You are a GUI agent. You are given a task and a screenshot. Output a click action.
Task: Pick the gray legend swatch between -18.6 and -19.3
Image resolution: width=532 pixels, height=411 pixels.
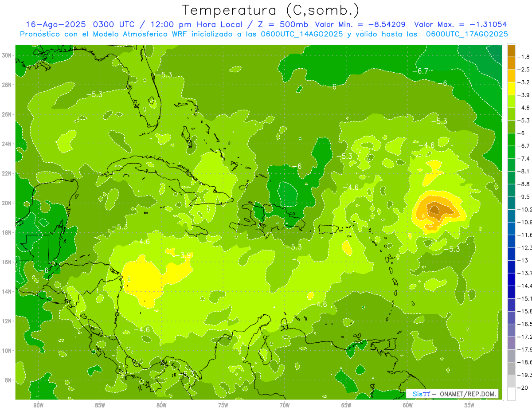coord(512,368)
